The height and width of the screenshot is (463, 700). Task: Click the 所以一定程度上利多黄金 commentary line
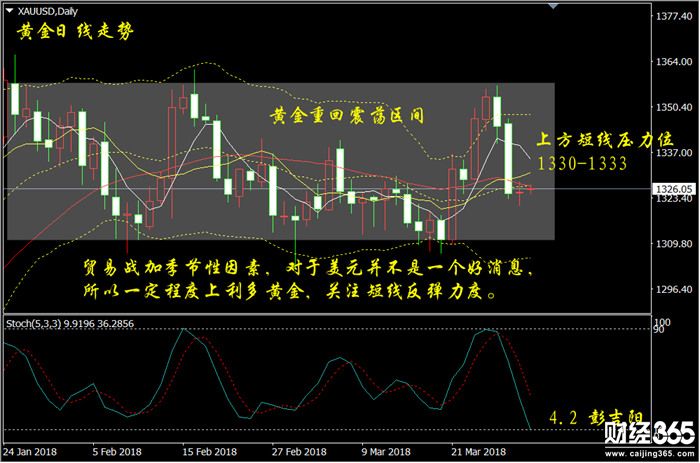tap(289, 292)
